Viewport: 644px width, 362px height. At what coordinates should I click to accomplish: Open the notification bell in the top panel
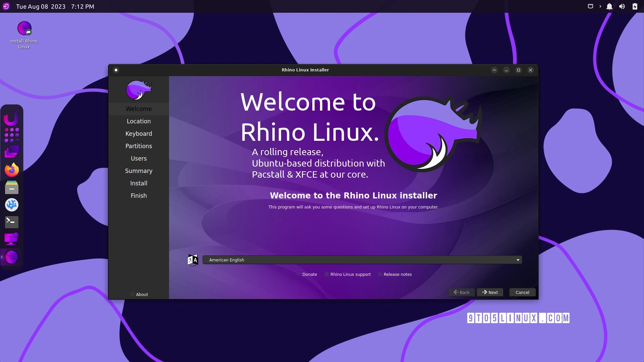point(609,6)
